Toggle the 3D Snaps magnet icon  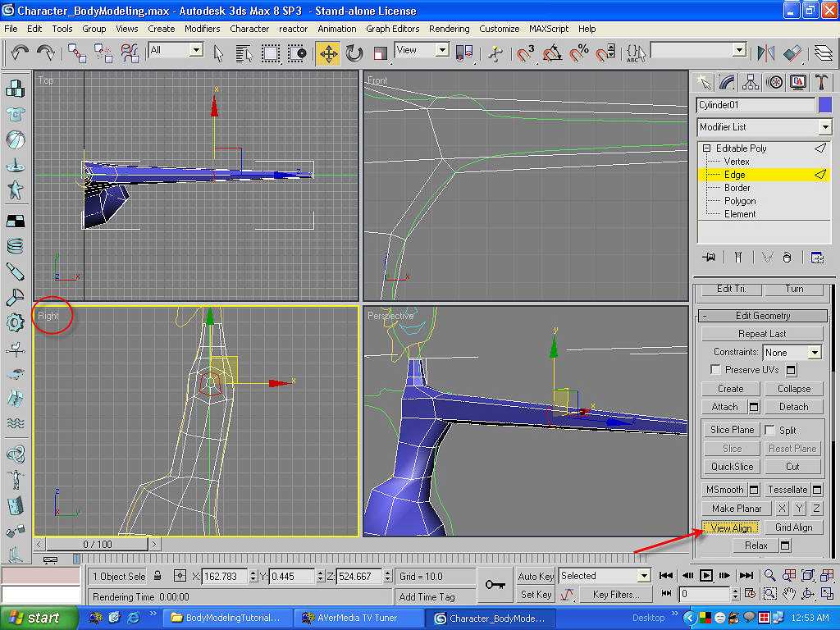pos(525,53)
